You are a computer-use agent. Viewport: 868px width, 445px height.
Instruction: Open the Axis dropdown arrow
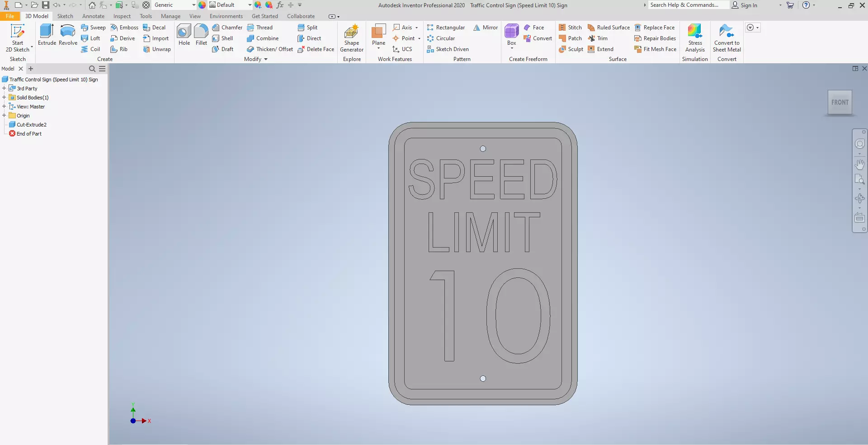pyautogui.click(x=416, y=28)
